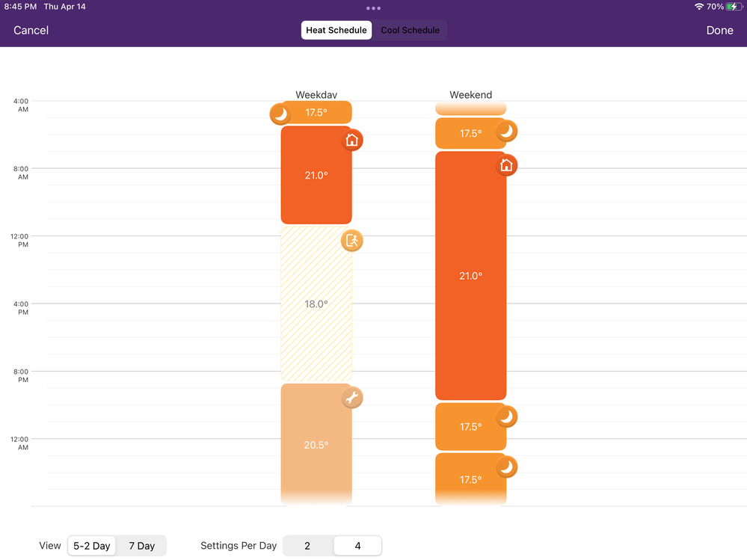Select the Weekend 21.0° home period block
Image resolution: width=747 pixels, height=560 pixels.
point(470,276)
